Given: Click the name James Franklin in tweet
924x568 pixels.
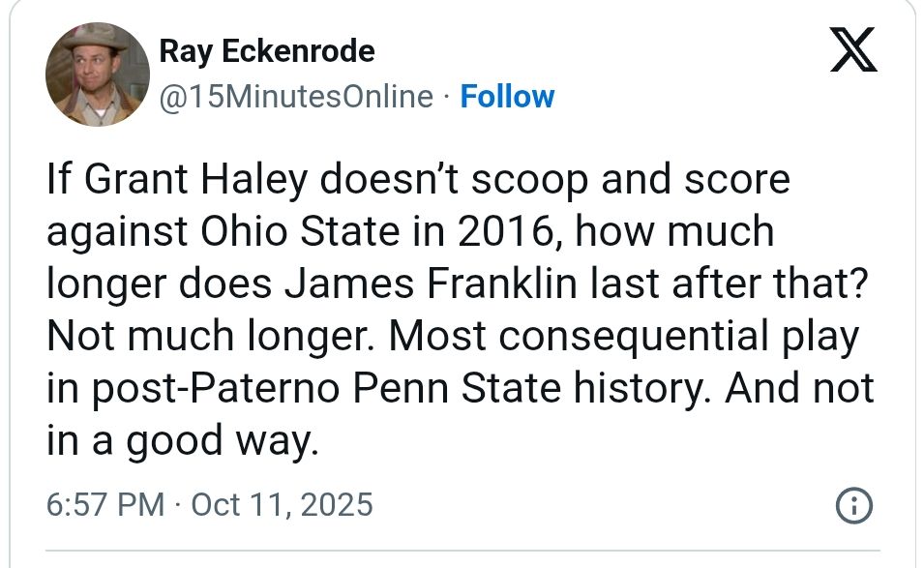Looking at the screenshot, I should pyautogui.click(x=431, y=284).
